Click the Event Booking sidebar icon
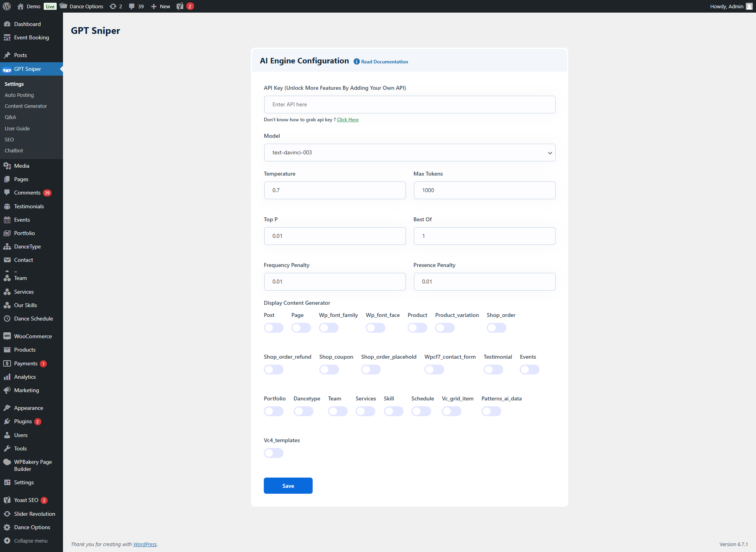 pyautogui.click(x=7, y=37)
